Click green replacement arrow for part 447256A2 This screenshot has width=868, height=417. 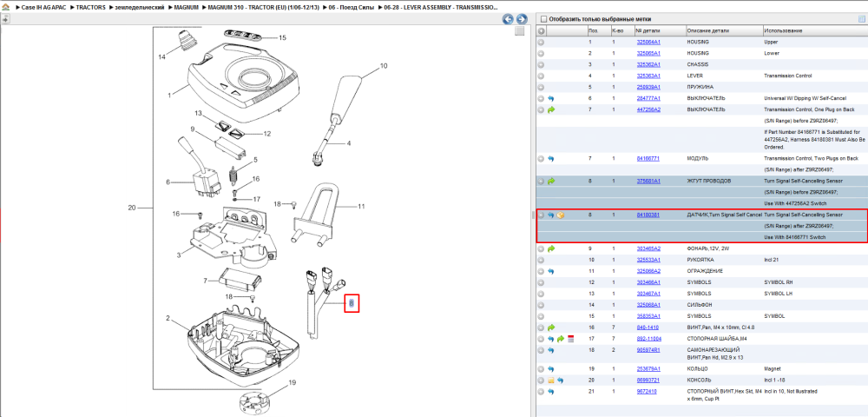[x=551, y=109]
